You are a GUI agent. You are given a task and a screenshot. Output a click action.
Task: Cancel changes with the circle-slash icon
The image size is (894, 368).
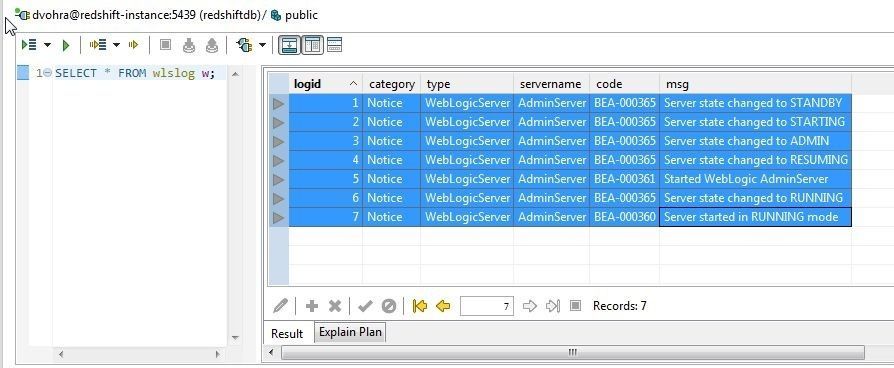(x=389, y=306)
